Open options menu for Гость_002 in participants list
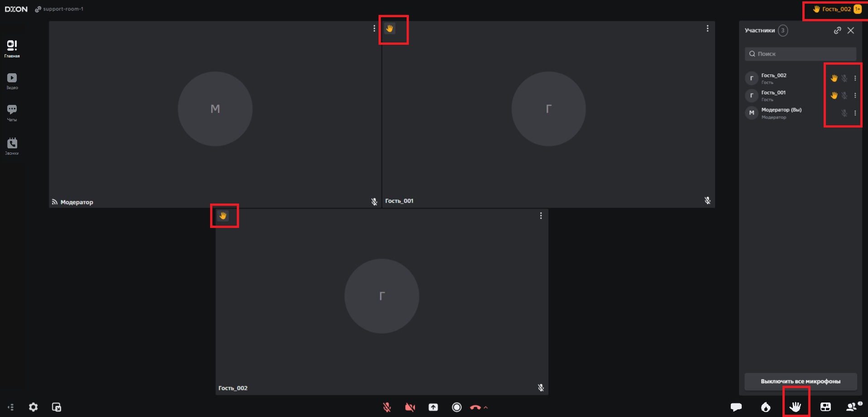 (x=855, y=78)
